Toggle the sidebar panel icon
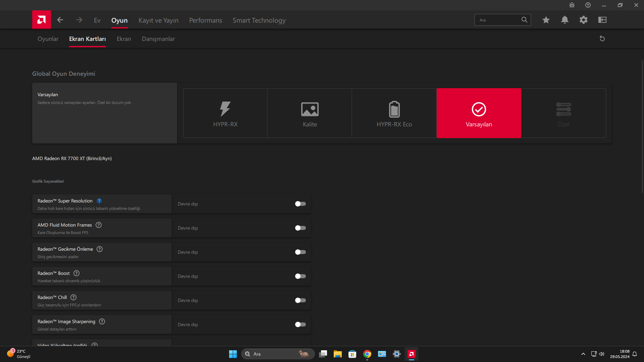Screen dimensions: 644x362 (x=602, y=20)
